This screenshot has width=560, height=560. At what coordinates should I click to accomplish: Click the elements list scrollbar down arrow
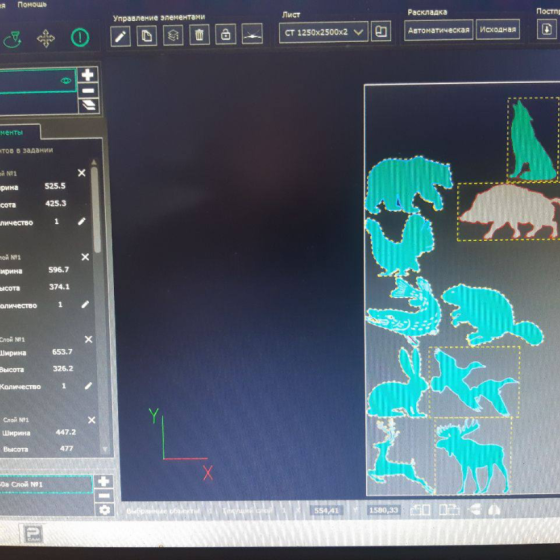105,449
